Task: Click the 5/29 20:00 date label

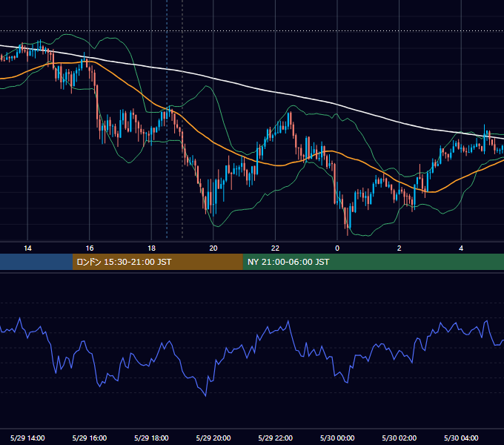Action: coord(213,438)
